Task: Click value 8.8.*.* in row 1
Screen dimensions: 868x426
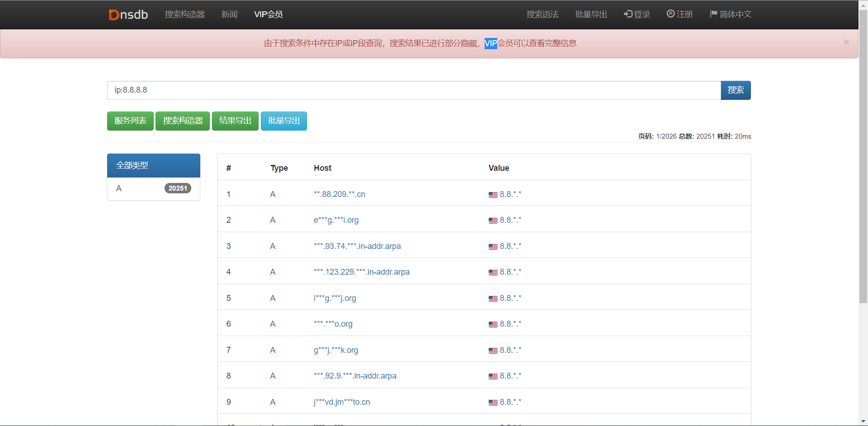Action: coord(510,194)
